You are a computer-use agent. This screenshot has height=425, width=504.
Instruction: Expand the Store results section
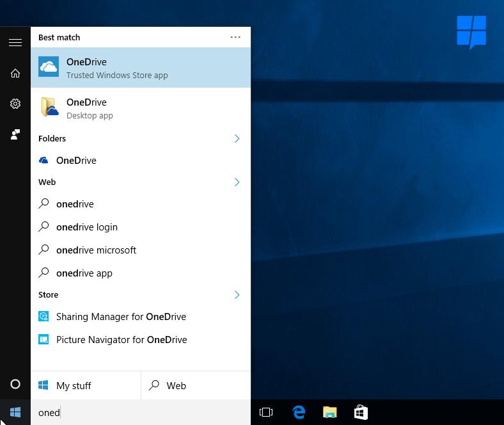point(237,294)
